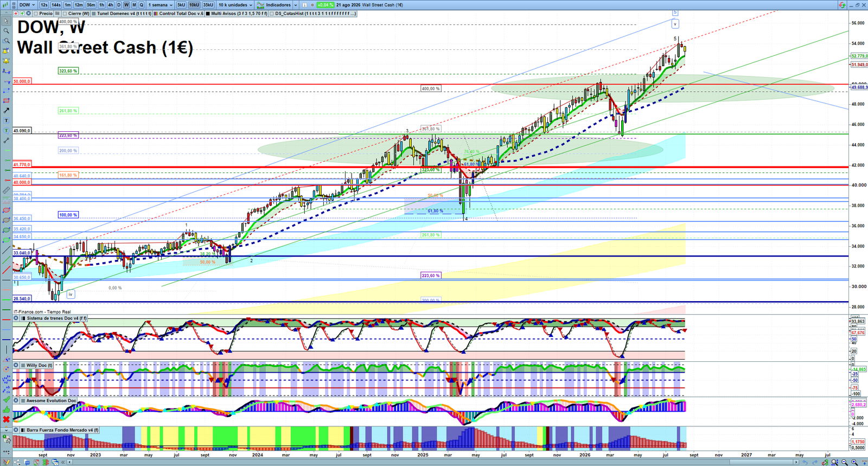Switch to the 56m timeframe
This screenshot has height=466, width=868.
[91, 5]
